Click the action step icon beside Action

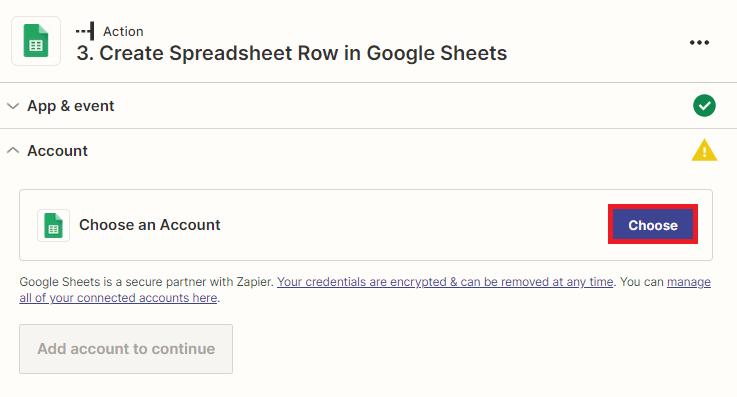coord(85,31)
